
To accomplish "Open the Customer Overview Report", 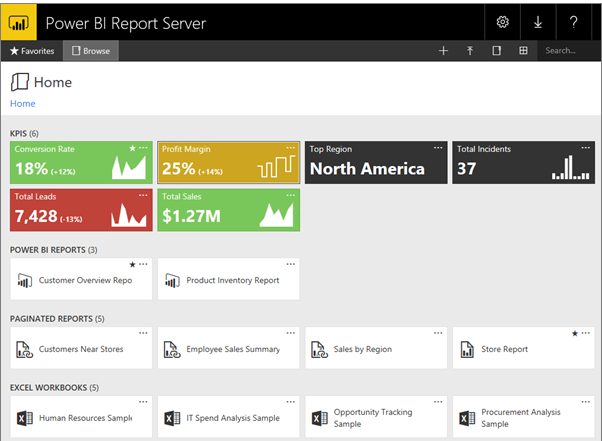I will 81,279.
